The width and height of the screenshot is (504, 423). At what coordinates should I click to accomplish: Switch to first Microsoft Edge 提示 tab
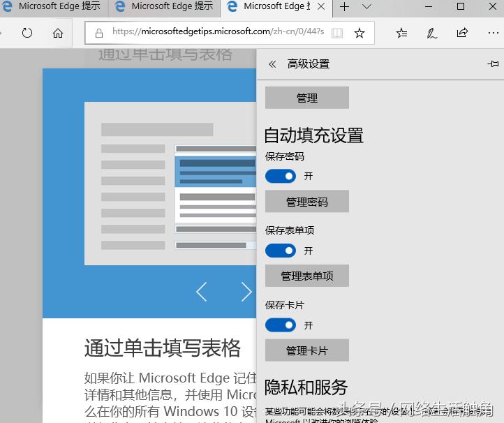pos(52,7)
